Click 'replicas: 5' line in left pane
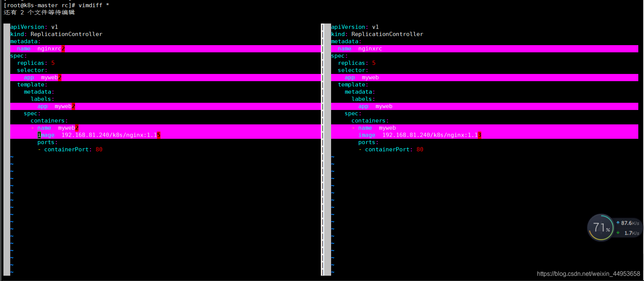Viewport: 644px width, 281px height. coord(36,63)
